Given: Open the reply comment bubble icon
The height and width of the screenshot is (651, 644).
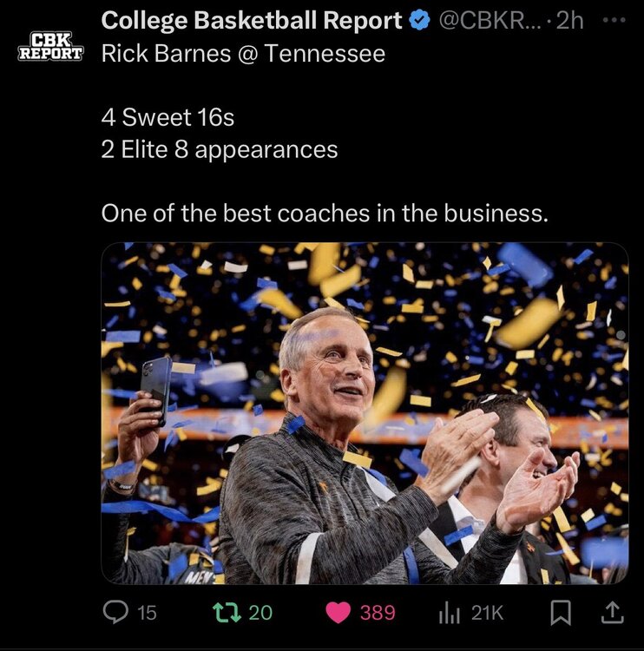Looking at the screenshot, I should tap(115, 613).
